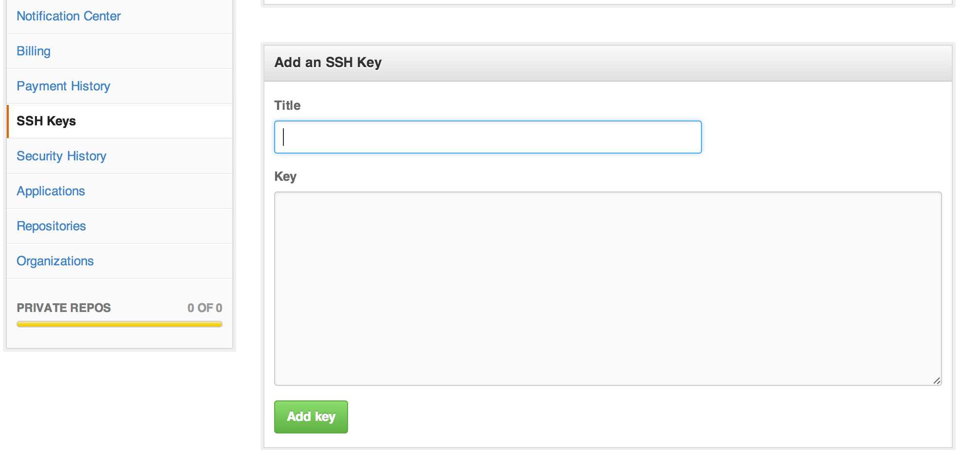View the Security History page

click(61, 156)
